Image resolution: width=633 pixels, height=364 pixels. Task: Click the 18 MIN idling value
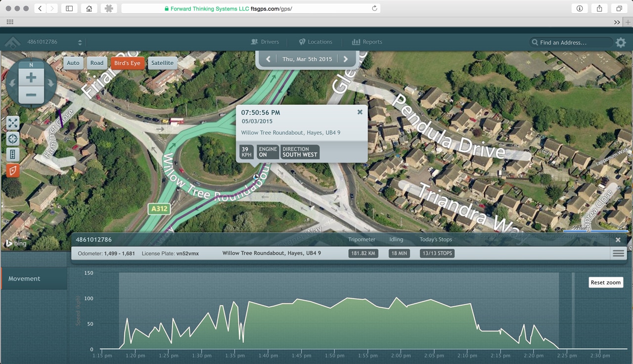[x=399, y=253]
